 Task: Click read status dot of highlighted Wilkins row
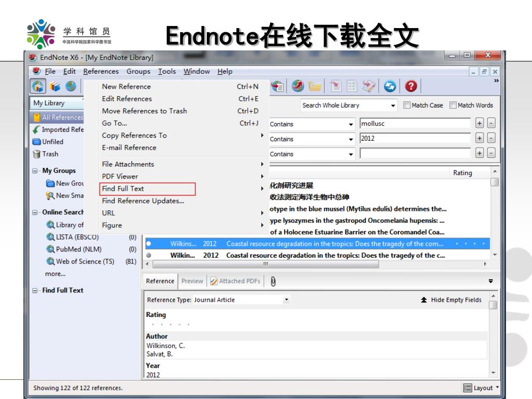149,244
